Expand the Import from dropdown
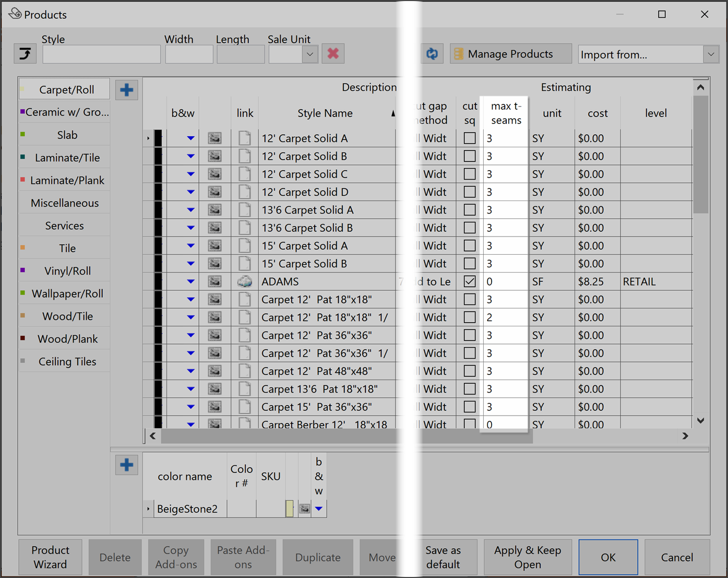Image resolution: width=728 pixels, height=578 pixels. click(711, 54)
